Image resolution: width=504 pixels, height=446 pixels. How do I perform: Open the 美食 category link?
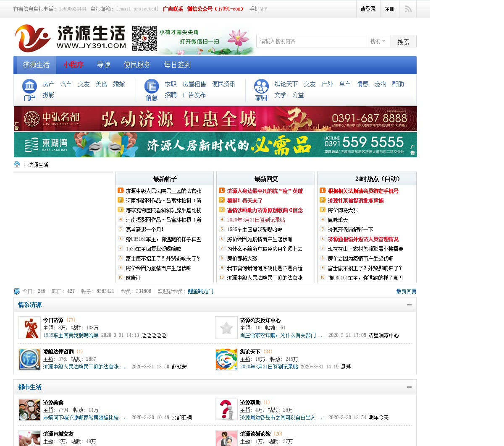point(101,84)
